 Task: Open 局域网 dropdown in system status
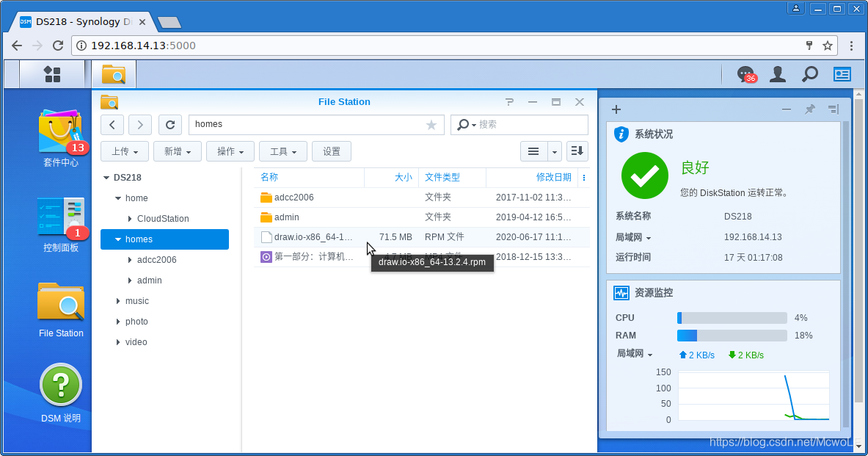pyautogui.click(x=648, y=238)
